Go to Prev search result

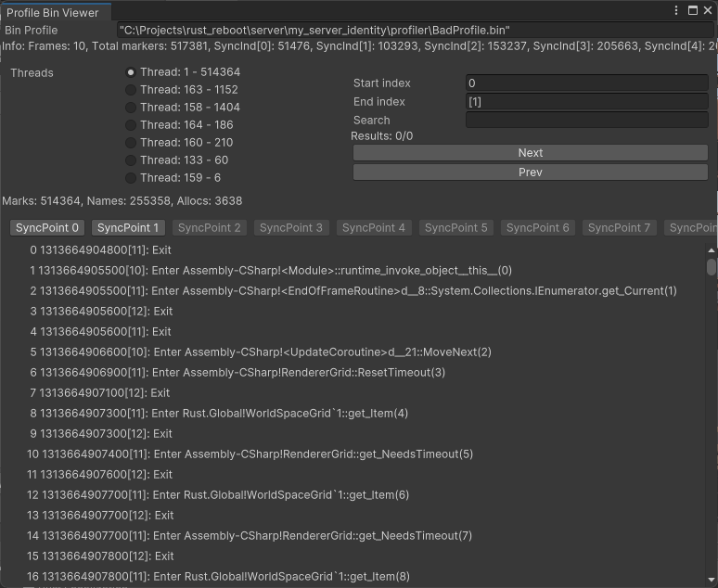tap(531, 173)
